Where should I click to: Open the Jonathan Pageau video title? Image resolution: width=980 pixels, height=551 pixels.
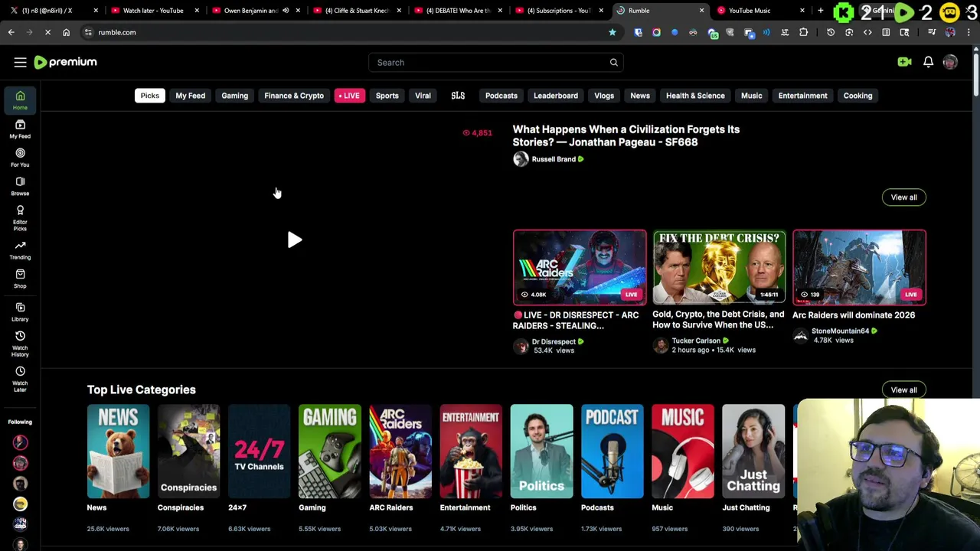626,135
